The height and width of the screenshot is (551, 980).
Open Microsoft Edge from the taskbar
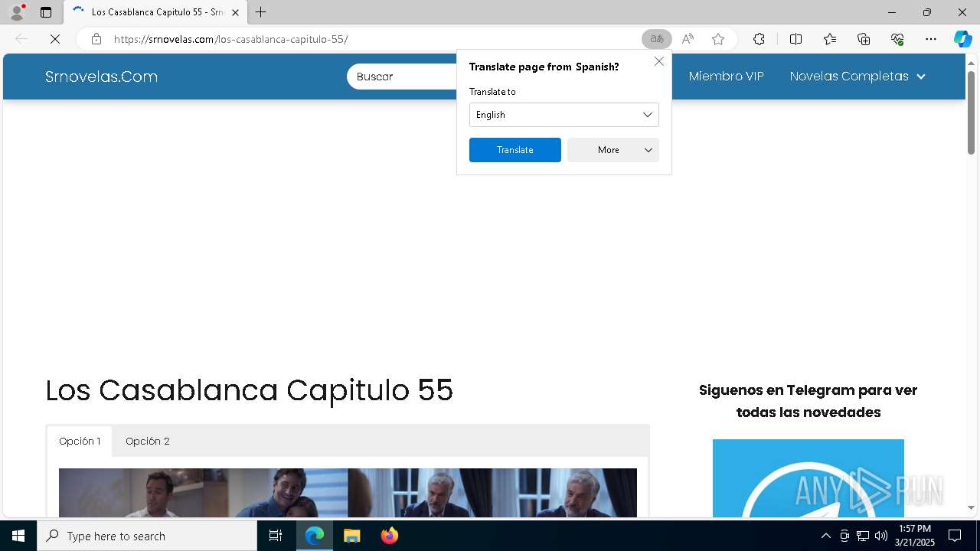tap(315, 536)
